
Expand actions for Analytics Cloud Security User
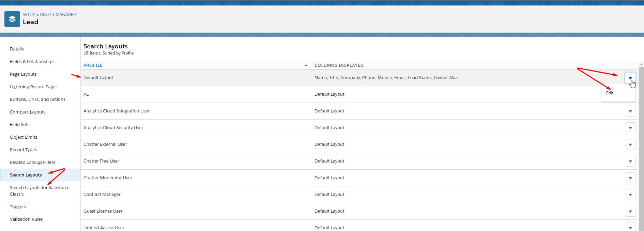(x=630, y=128)
